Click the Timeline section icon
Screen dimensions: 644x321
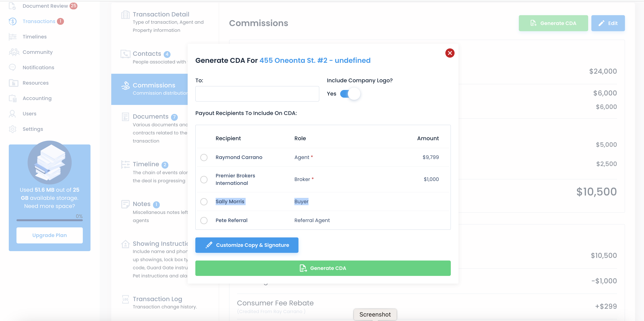coord(125,164)
